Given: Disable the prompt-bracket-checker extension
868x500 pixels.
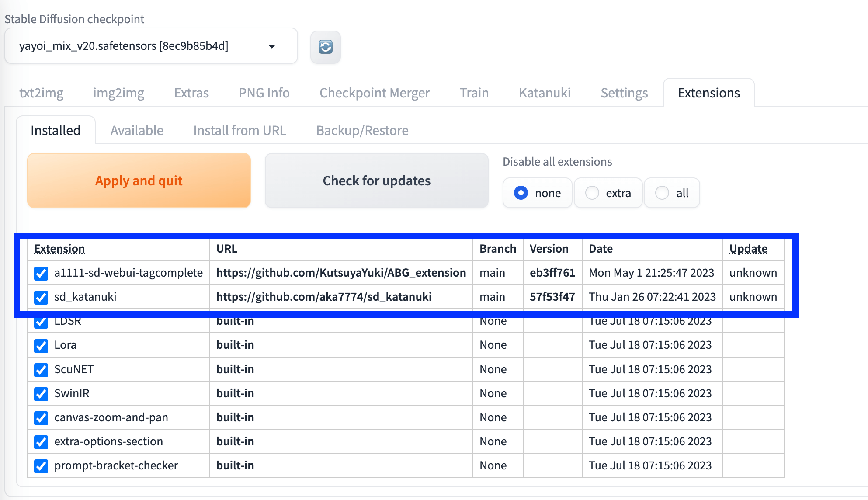Looking at the screenshot, I should [x=41, y=466].
